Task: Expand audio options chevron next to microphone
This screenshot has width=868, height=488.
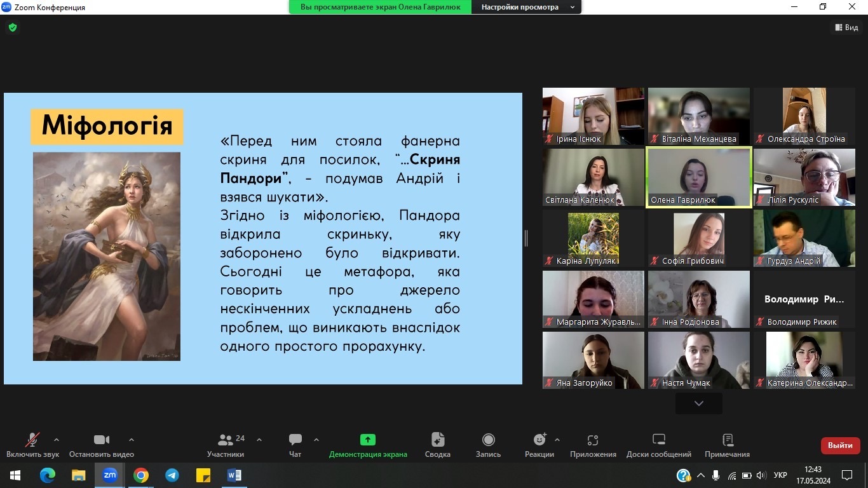Action: 57,440
